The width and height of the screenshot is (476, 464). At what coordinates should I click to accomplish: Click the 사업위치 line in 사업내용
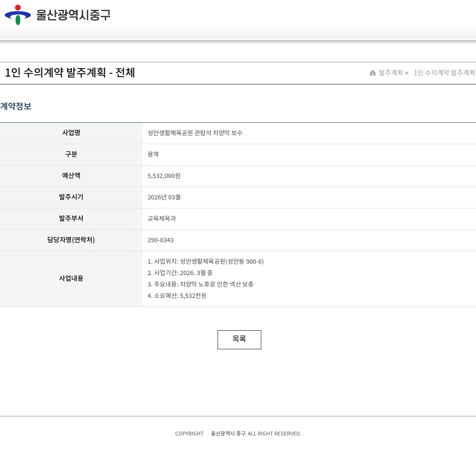205,261
